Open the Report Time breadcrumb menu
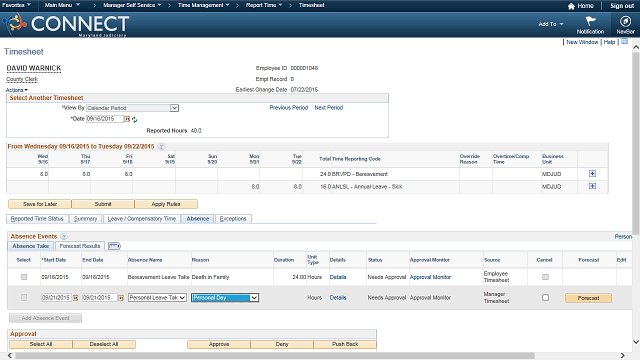This screenshot has height=360, width=640. pos(264,5)
